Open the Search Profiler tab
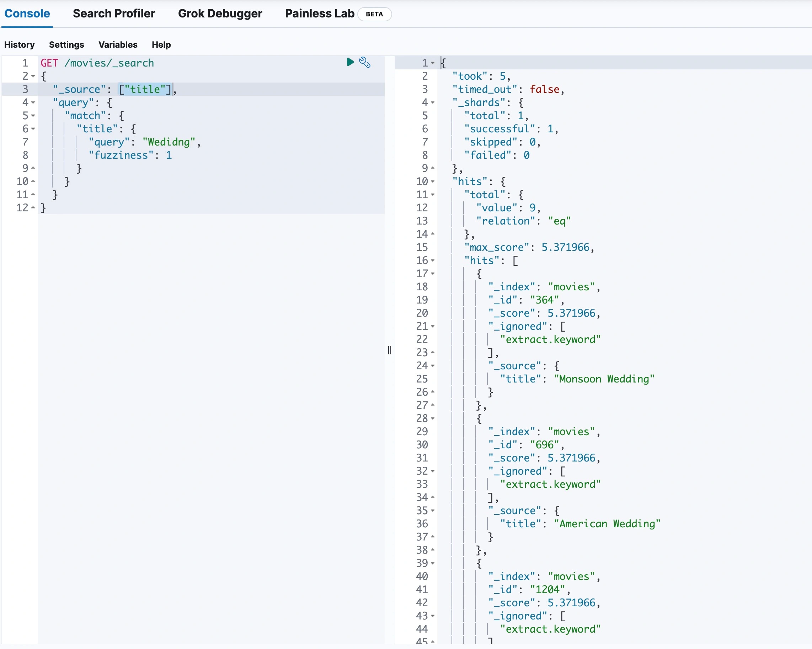 click(x=114, y=14)
